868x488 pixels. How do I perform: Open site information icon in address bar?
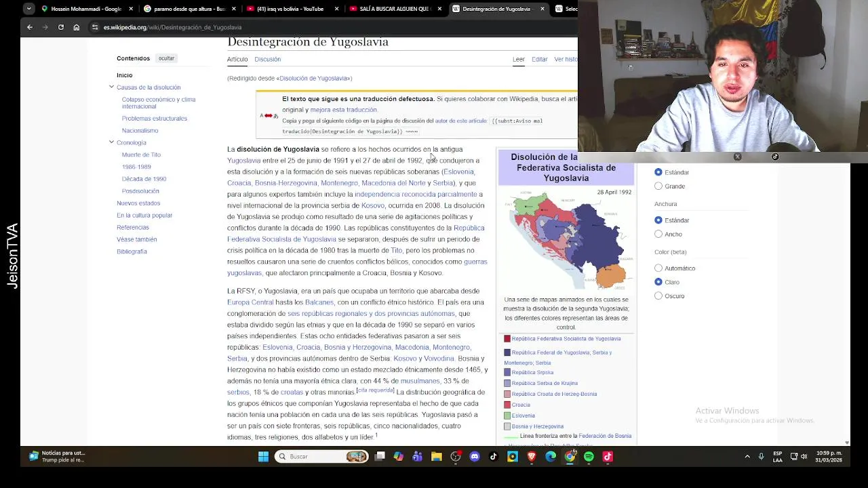click(95, 27)
